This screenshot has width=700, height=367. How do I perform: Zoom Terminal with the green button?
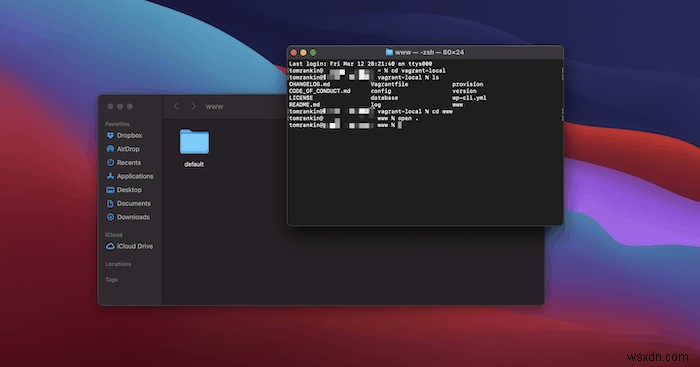tap(313, 52)
